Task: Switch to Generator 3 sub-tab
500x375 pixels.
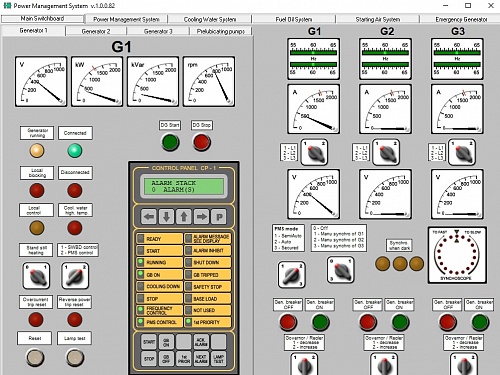Action: tap(158, 31)
